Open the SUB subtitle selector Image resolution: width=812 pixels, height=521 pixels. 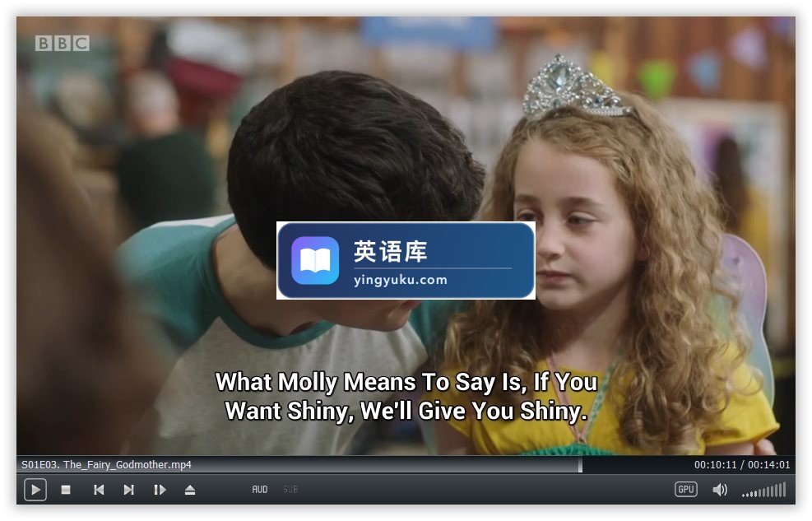point(290,490)
